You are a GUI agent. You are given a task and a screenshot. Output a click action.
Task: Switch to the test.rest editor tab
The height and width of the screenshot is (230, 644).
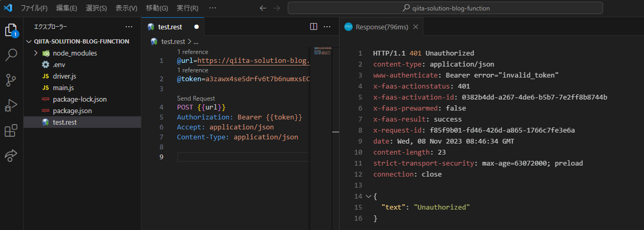click(x=173, y=27)
